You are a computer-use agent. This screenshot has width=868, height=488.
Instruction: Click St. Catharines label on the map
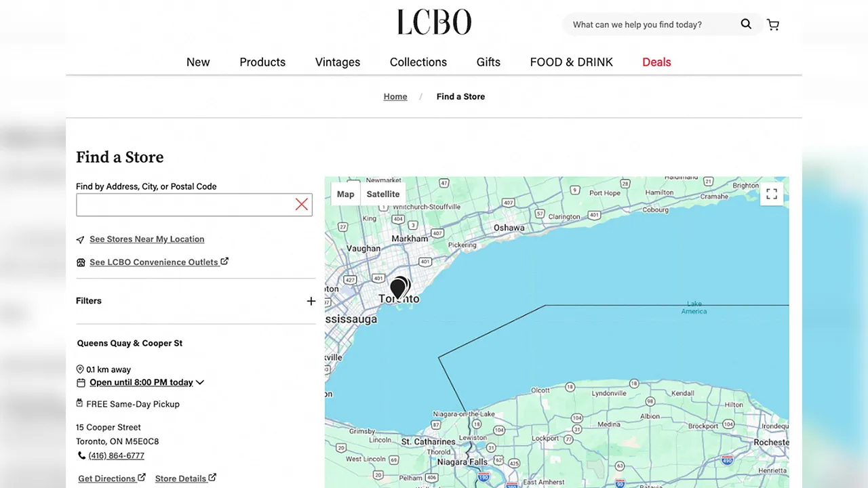pos(430,441)
